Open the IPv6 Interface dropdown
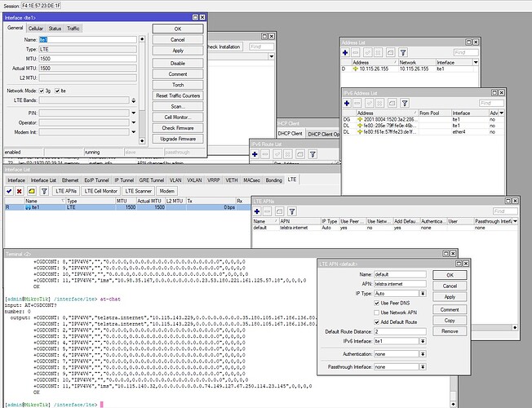532x408 pixels. click(x=423, y=341)
